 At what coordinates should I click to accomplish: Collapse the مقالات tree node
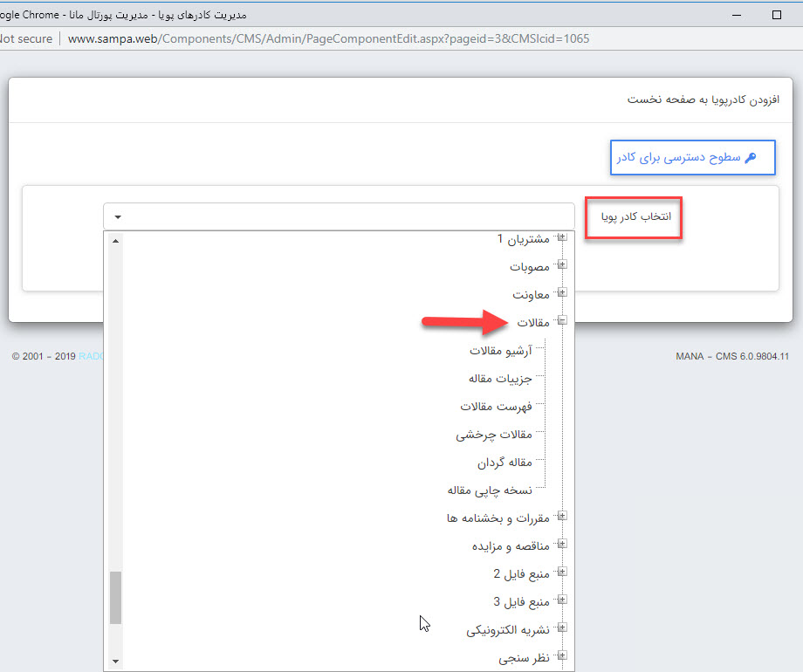pos(562,321)
